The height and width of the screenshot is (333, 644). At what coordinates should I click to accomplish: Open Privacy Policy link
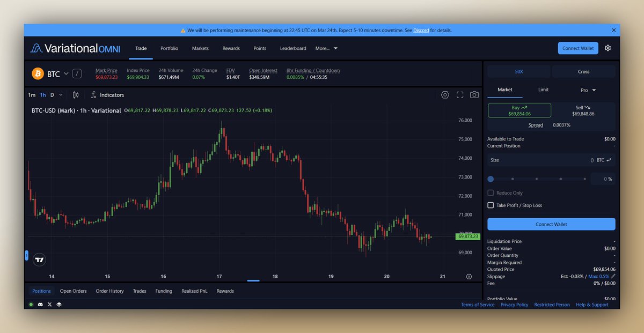tap(514, 305)
